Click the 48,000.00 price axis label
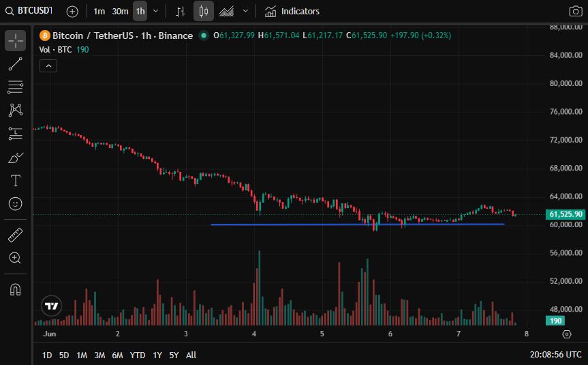This screenshot has width=588, height=365. (566, 310)
